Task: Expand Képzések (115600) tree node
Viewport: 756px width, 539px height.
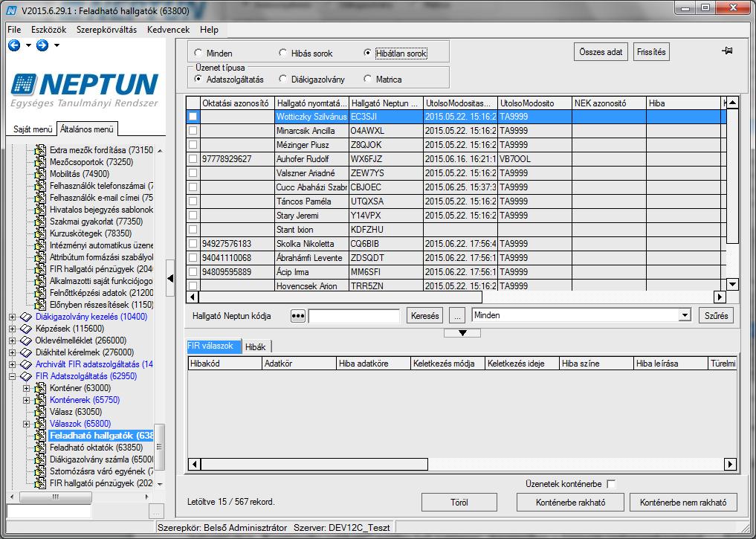Action: (12, 329)
